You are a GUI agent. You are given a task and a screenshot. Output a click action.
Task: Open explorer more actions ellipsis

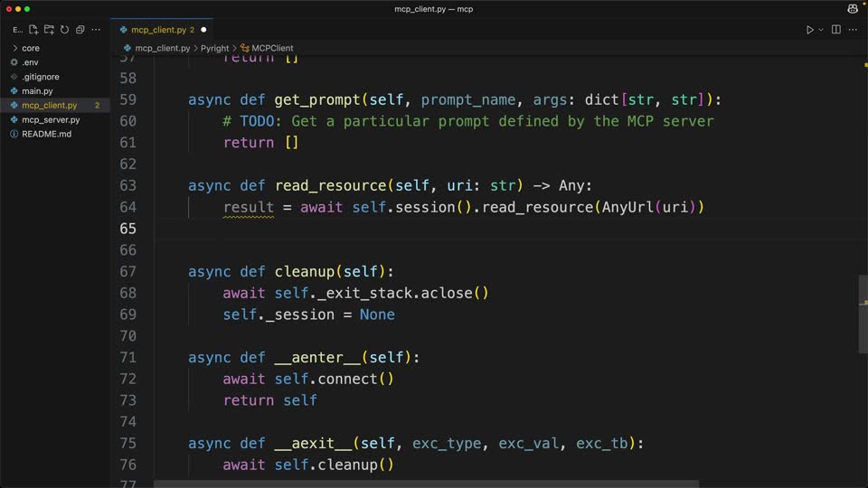[x=96, y=29]
